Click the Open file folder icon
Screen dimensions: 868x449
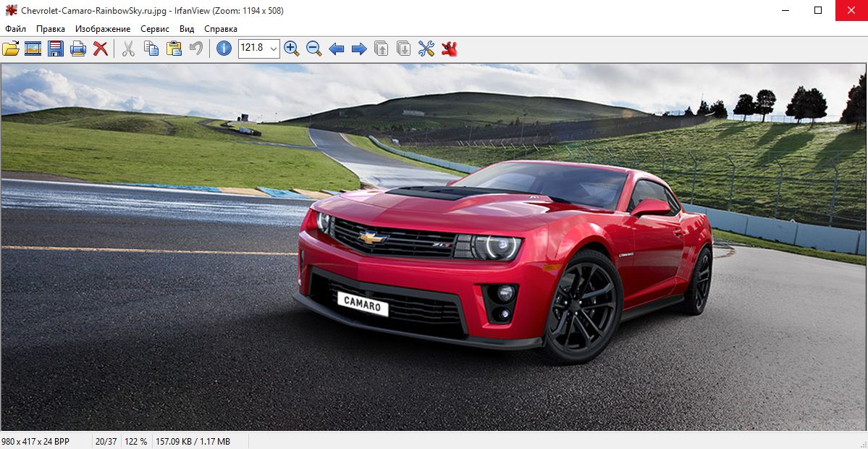coord(11,49)
